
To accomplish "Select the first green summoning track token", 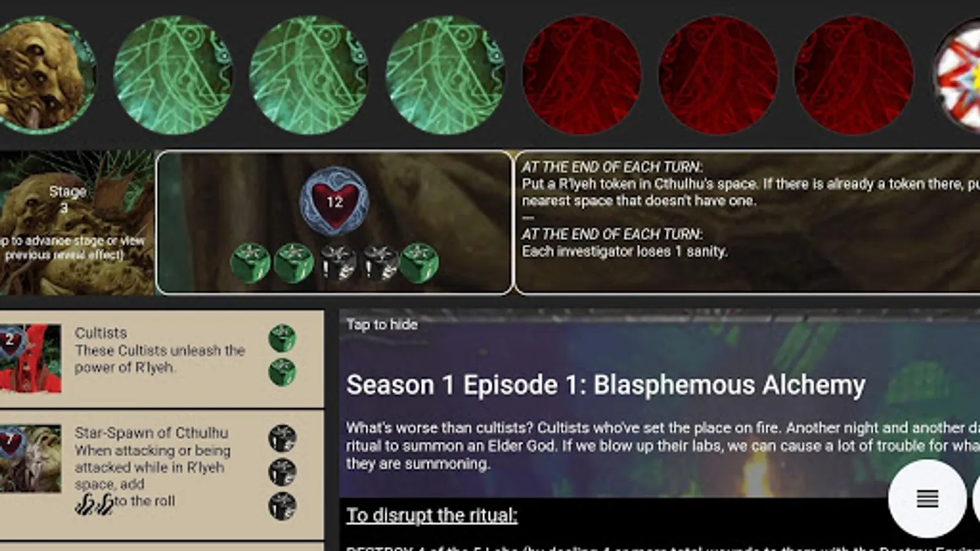I will click(x=173, y=75).
